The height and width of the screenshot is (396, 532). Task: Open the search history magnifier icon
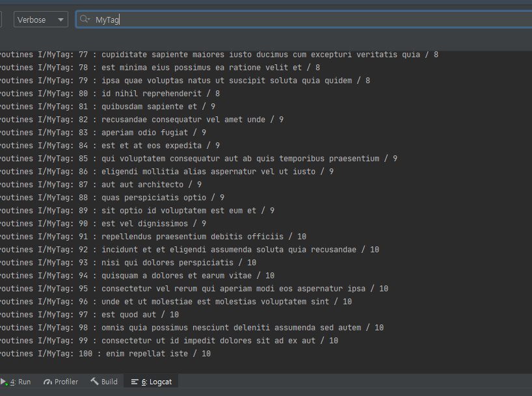pos(85,20)
